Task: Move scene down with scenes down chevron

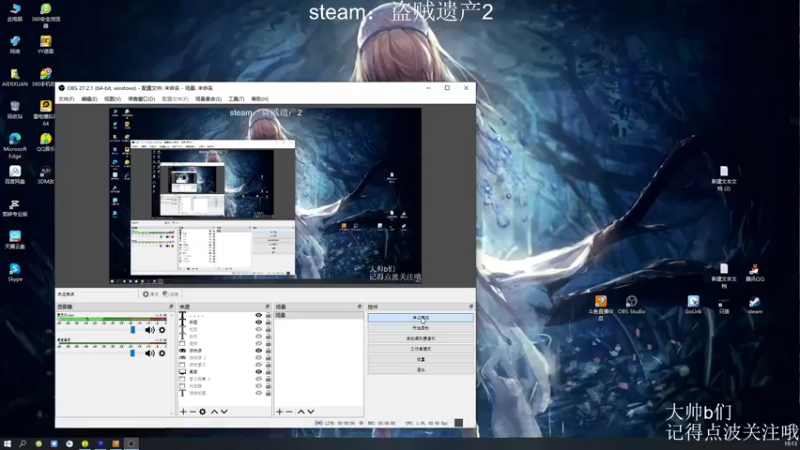Action: 311,412
